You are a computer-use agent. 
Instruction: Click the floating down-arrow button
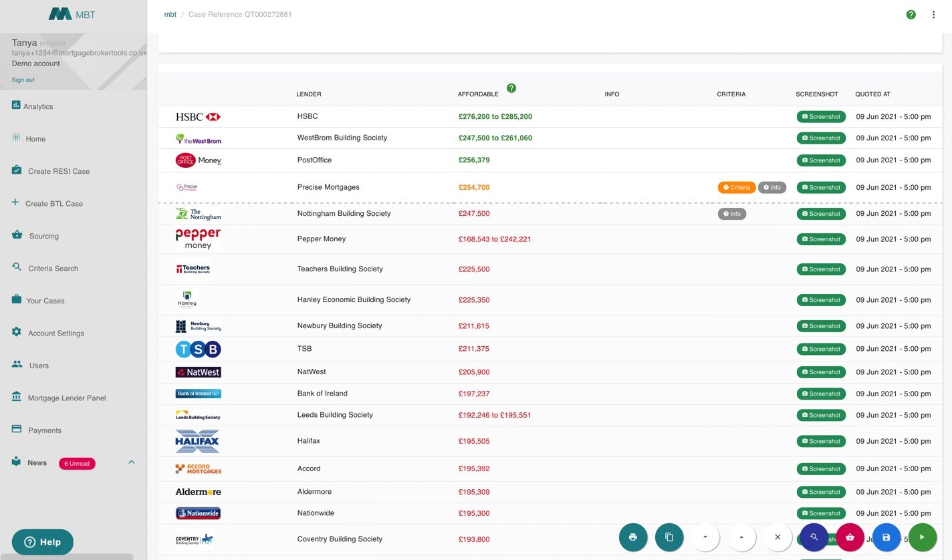tap(705, 537)
